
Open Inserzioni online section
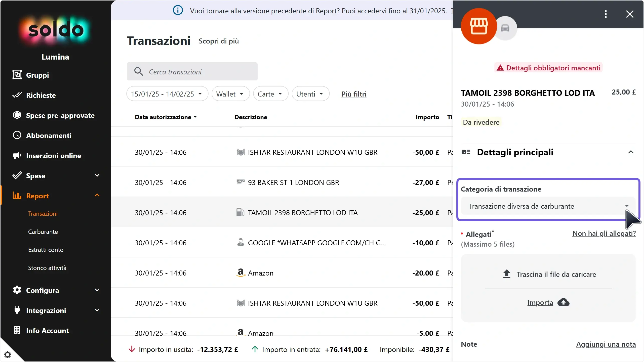coord(54,156)
